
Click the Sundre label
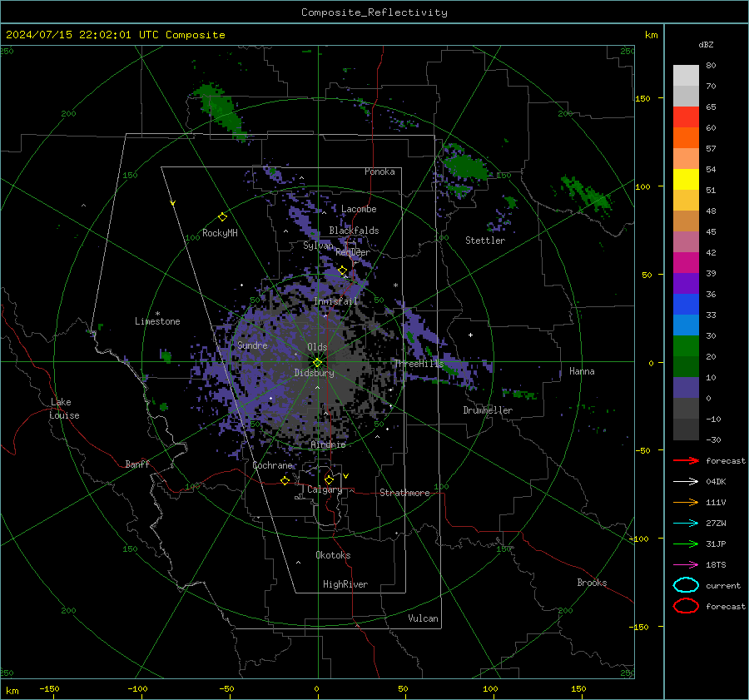coord(252,345)
